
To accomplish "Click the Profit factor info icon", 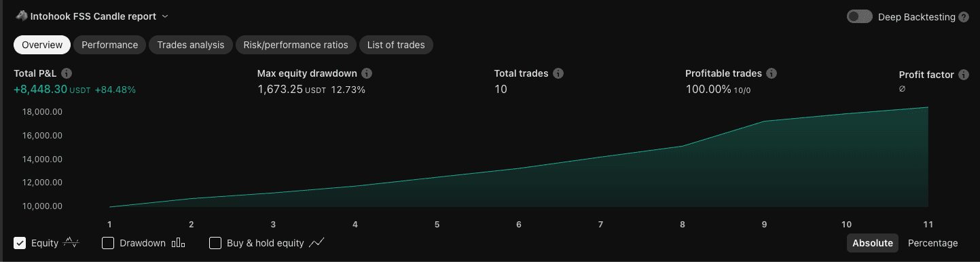I will coord(964,75).
